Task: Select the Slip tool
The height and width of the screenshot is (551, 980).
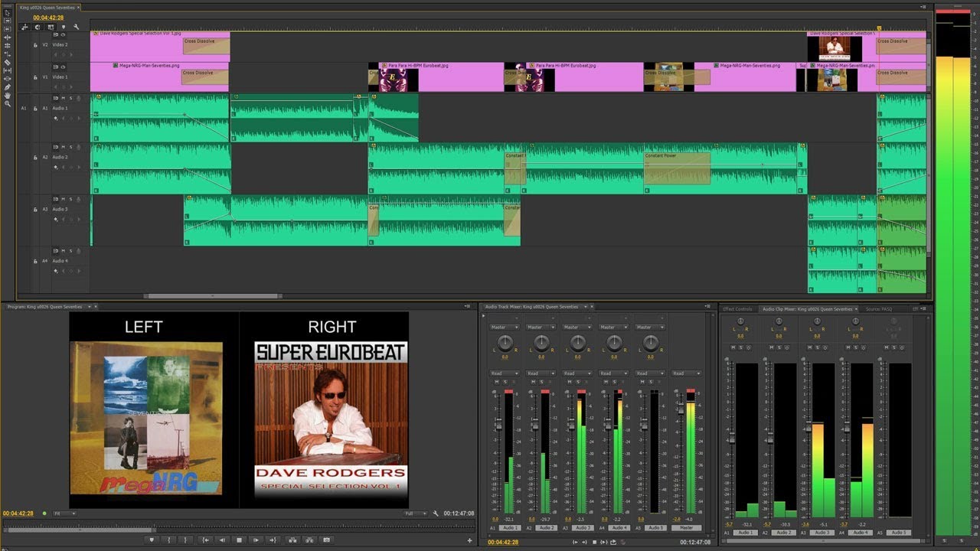Action: pos(8,70)
